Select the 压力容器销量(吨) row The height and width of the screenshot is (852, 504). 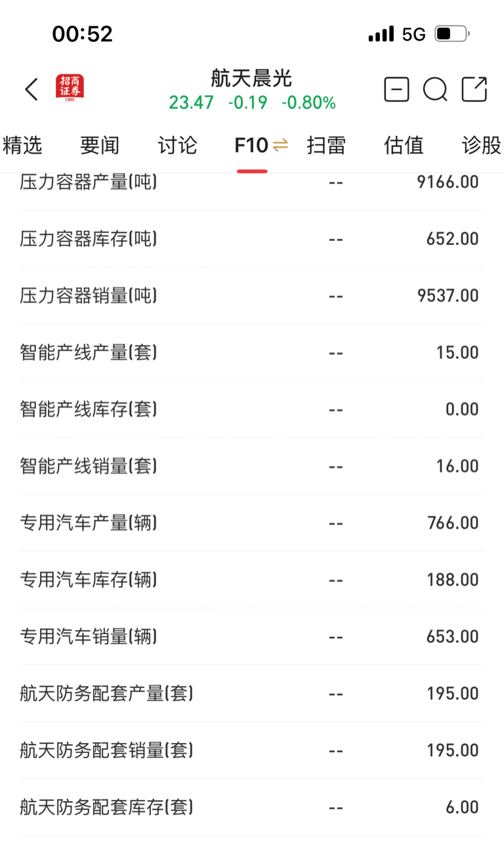pos(252,295)
